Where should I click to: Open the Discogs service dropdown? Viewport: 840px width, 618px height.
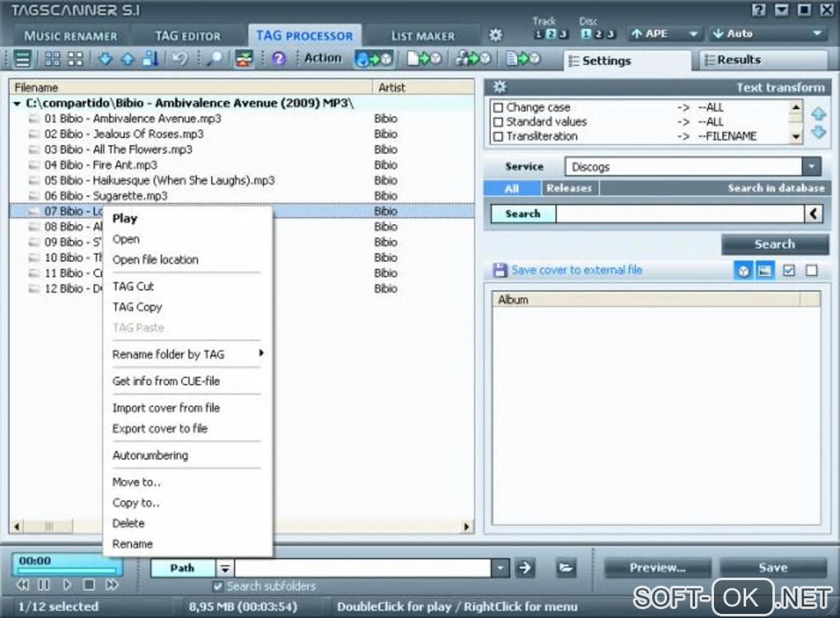pos(811,166)
